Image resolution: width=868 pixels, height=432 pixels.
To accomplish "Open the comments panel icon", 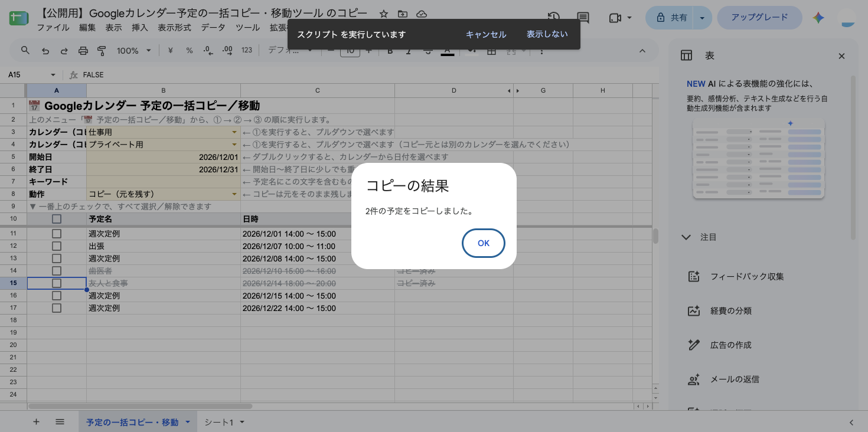I will [583, 18].
